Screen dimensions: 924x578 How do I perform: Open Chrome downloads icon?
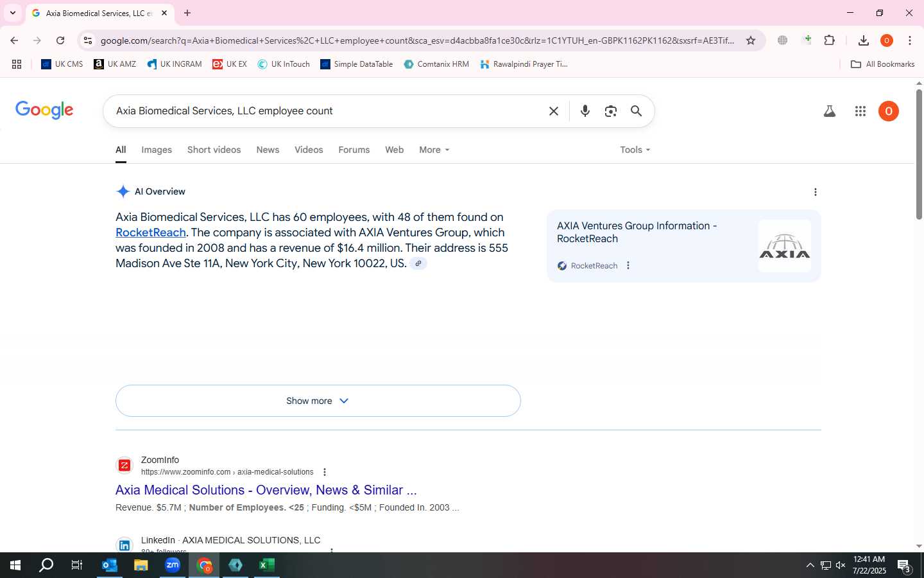(x=863, y=40)
